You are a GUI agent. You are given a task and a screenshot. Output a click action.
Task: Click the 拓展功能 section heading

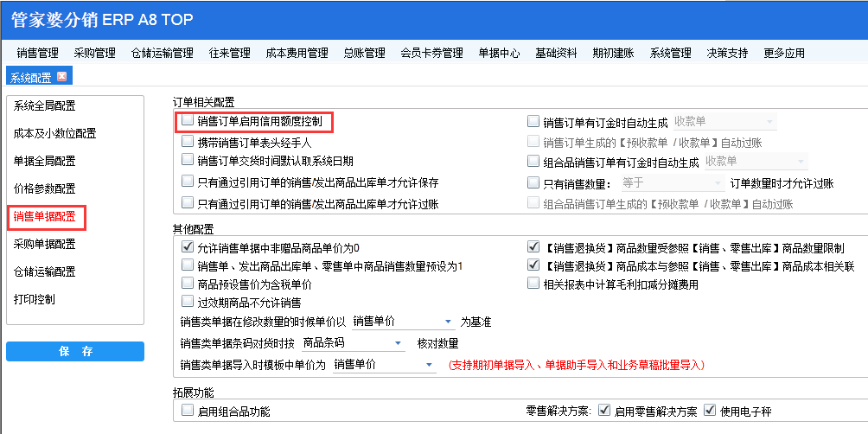tap(194, 393)
